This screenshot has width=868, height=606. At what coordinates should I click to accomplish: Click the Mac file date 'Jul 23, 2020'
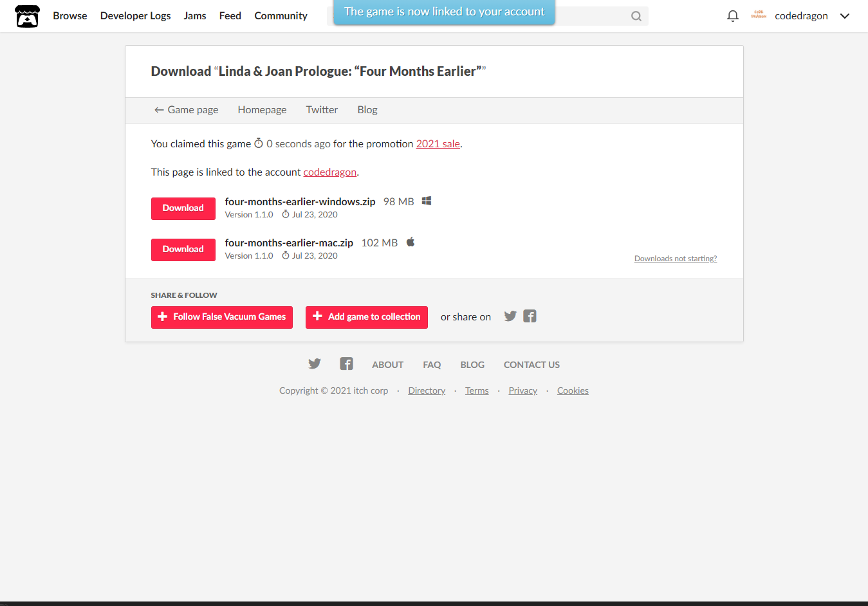pos(315,256)
